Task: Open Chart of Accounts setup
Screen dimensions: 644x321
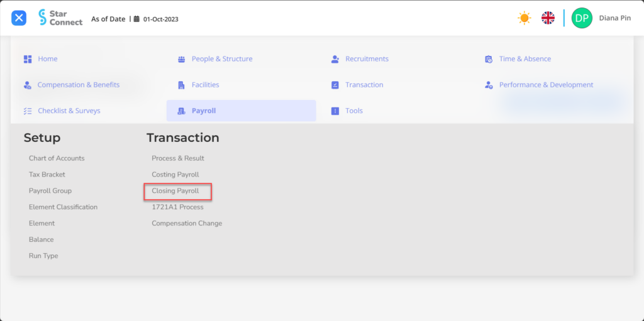Action: (57, 158)
